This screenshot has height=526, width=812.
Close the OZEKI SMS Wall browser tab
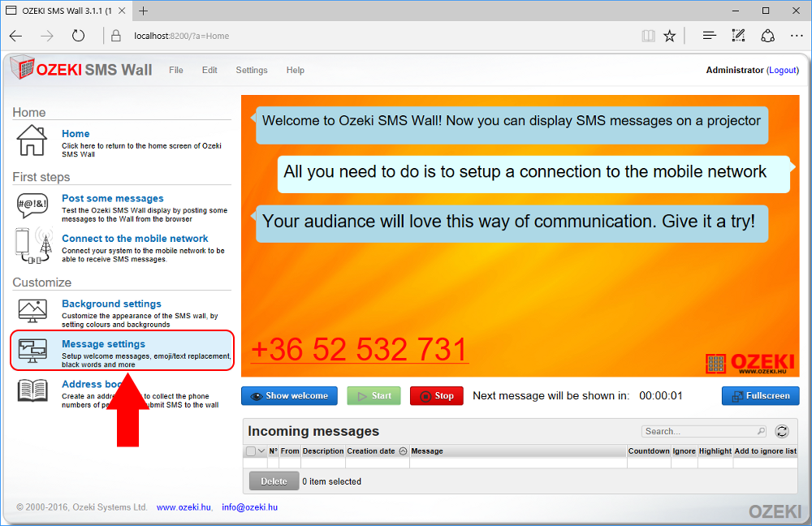click(x=122, y=11)
